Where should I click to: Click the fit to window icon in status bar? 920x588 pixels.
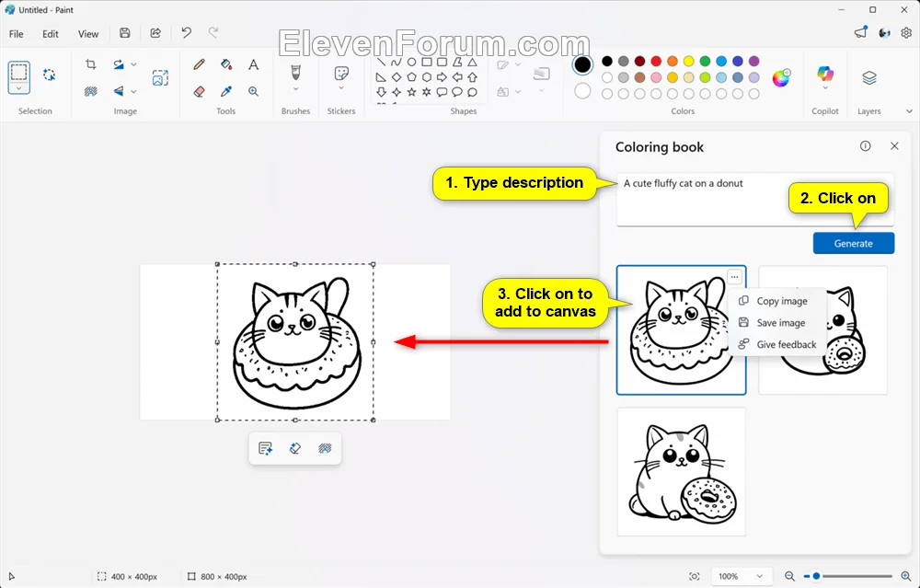694,576
